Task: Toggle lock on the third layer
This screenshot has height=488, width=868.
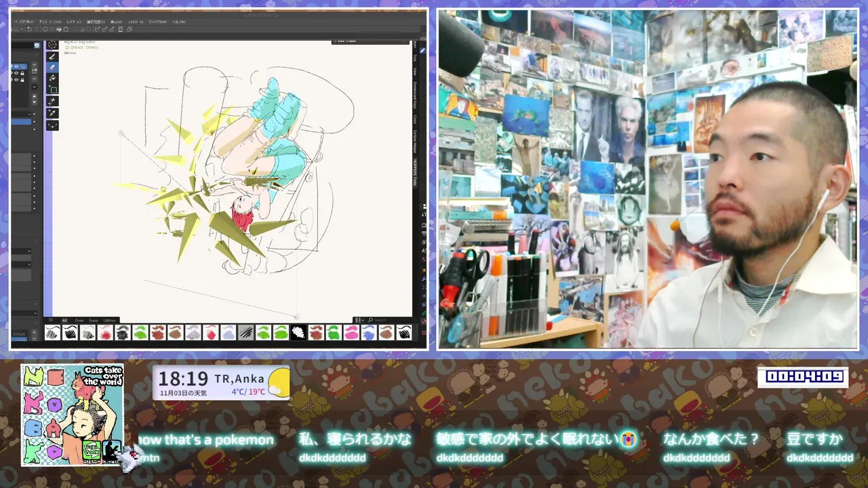Action: (22, 80)
